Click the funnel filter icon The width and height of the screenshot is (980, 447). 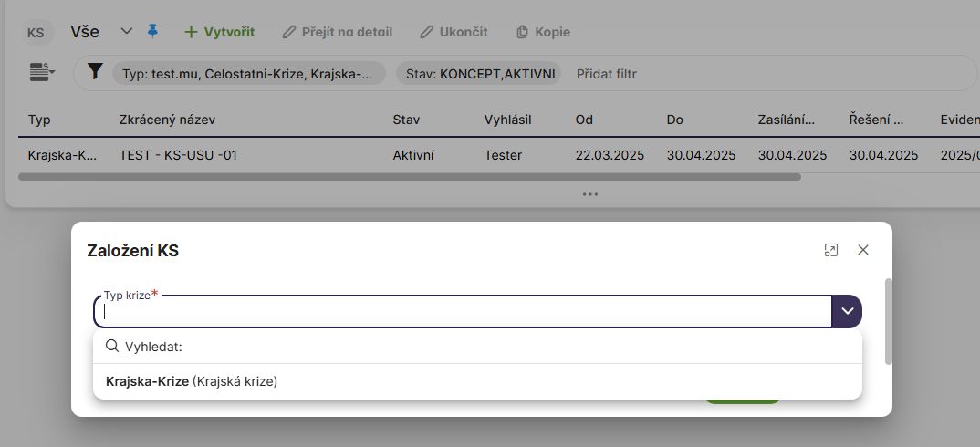(x=95, y=72)
